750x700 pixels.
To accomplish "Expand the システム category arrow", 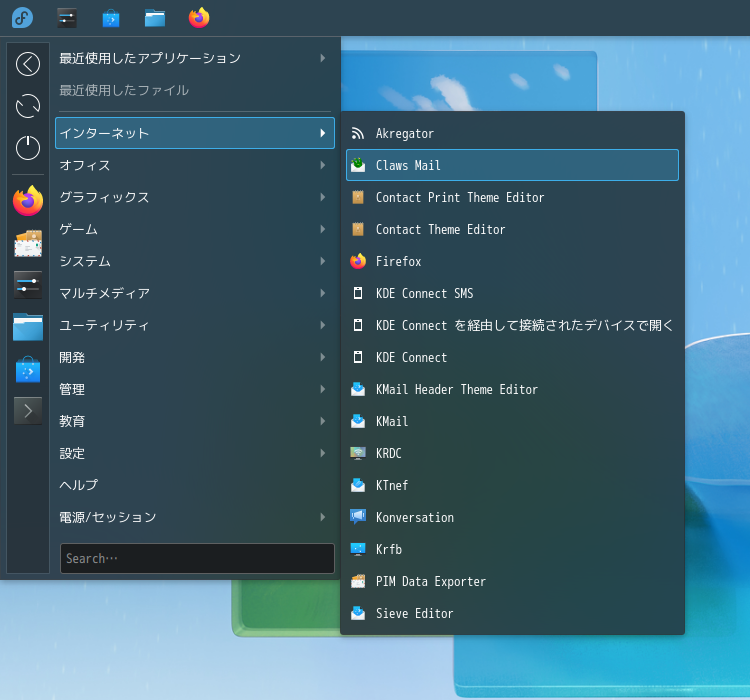I will [x=323, y=261].
